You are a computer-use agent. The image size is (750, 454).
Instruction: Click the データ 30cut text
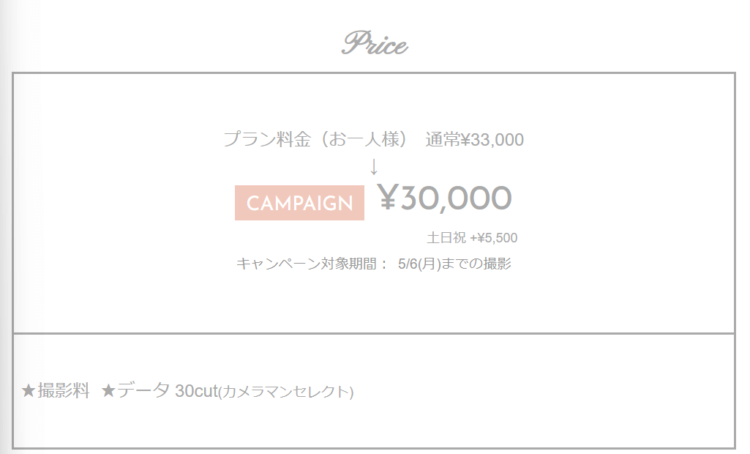168,391
